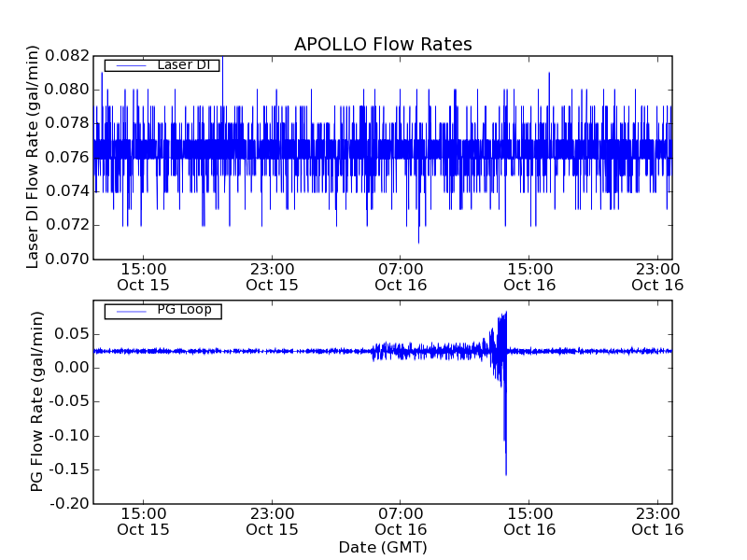Click "23:00 Oct 16" under the Laser DI plot
The width and height of the screenshot is (747, 560).
coord(657,277)
